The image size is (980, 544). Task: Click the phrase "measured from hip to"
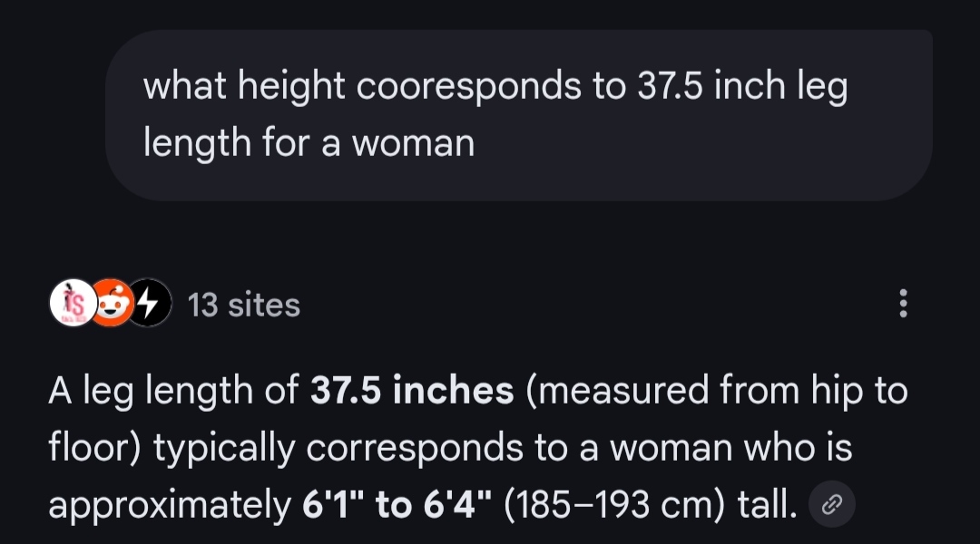[716, 391]
